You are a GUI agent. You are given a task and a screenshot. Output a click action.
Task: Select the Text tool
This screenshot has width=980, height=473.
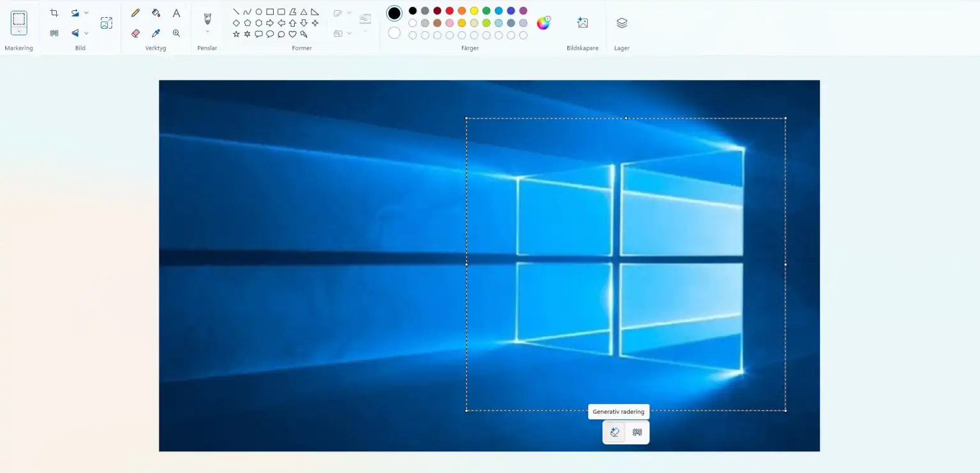click(177, 13)
